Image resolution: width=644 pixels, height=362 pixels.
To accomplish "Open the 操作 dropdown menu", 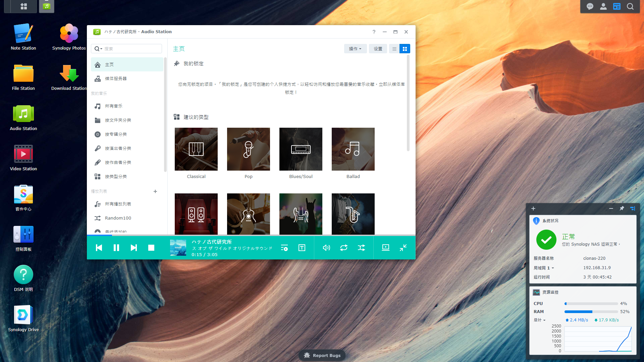I will (355, 49).
